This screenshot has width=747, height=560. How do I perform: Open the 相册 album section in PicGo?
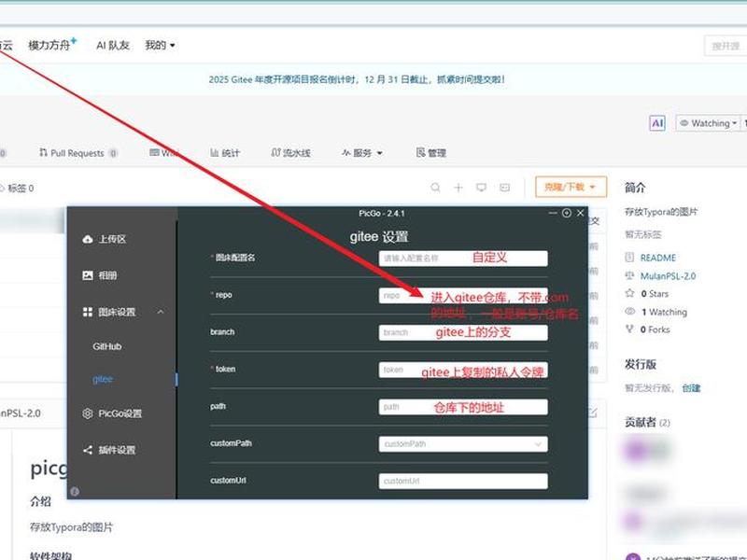click(99, 275)
